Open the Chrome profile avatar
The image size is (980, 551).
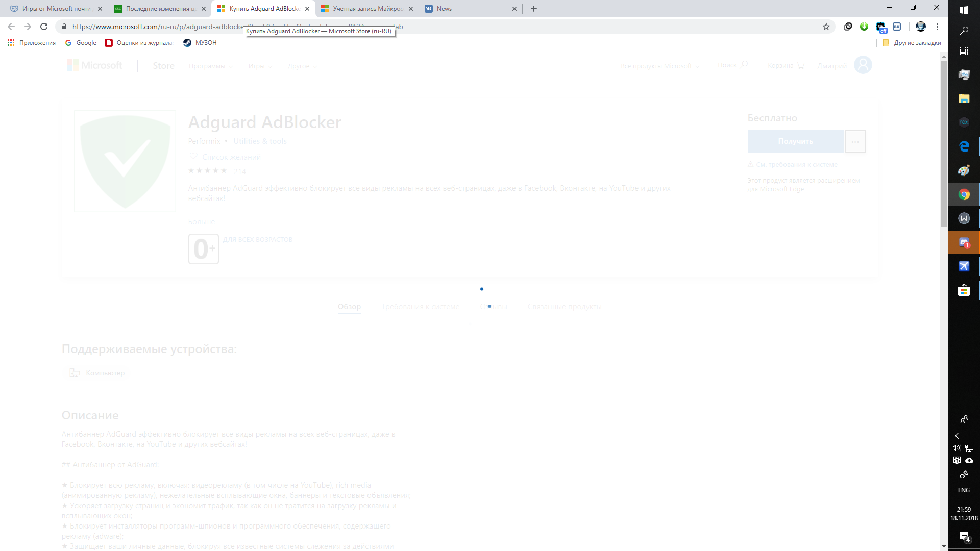(921, 27)
